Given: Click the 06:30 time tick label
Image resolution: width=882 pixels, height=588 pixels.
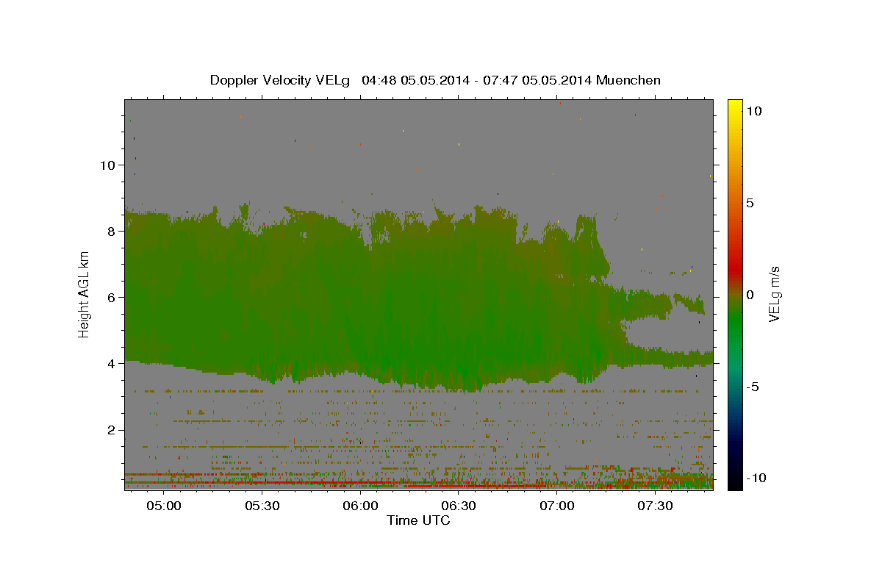Looking at the screenshot, I should pos(459,506).
